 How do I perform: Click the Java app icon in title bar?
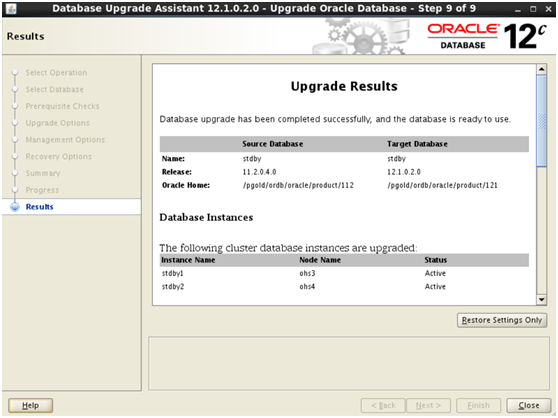(x=11, y=9)
